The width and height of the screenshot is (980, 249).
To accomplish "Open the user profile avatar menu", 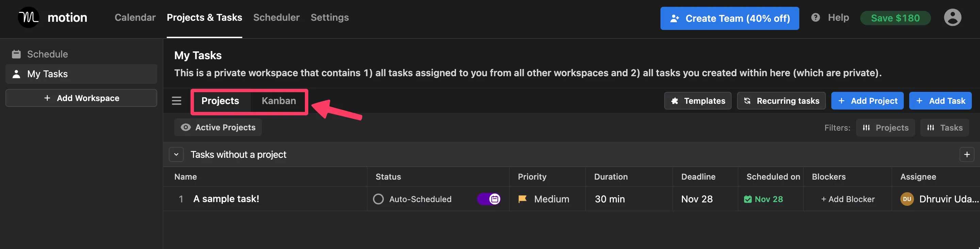I will (952, 17).
